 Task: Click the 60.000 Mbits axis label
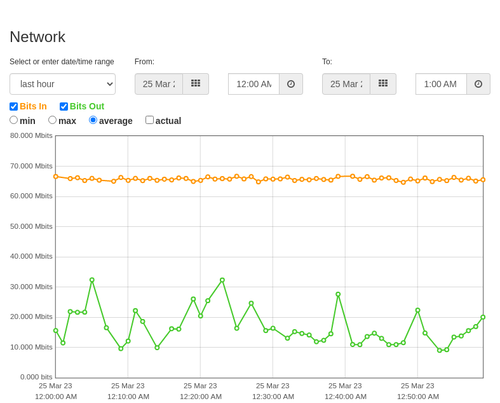coord(31,196)
